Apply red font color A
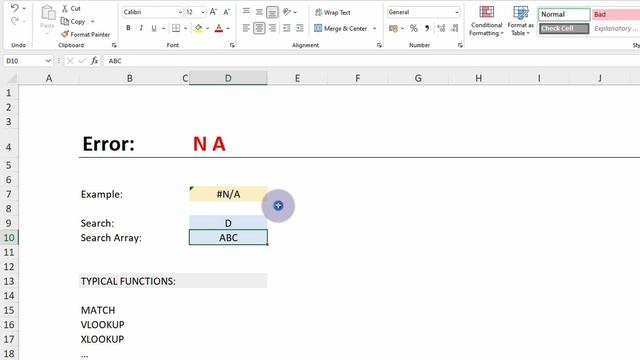The width and height of the screenshot is (640, 360). click(219, 28)
